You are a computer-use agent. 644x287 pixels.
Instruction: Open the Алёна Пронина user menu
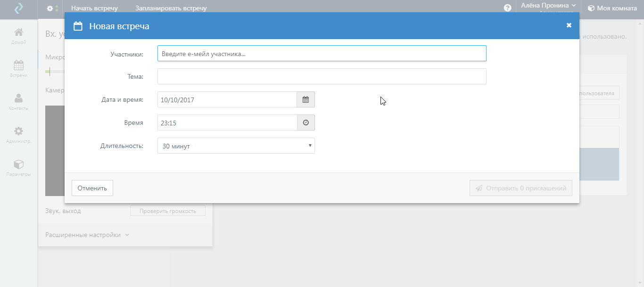coord(548,6)
